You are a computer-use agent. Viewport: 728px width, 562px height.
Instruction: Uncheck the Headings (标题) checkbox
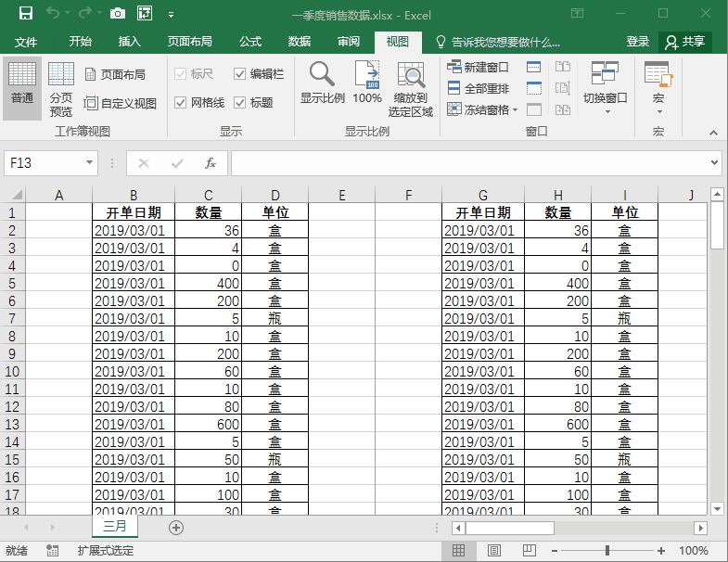pos(240,103)
